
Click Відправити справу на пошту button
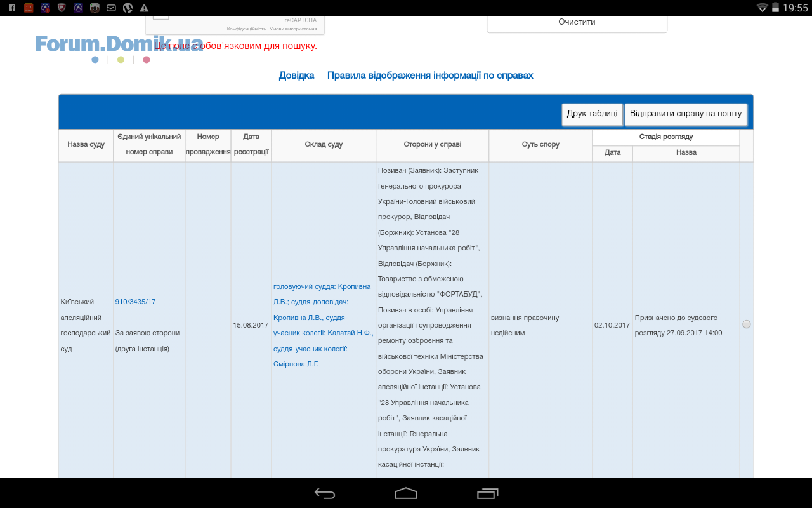686,114
